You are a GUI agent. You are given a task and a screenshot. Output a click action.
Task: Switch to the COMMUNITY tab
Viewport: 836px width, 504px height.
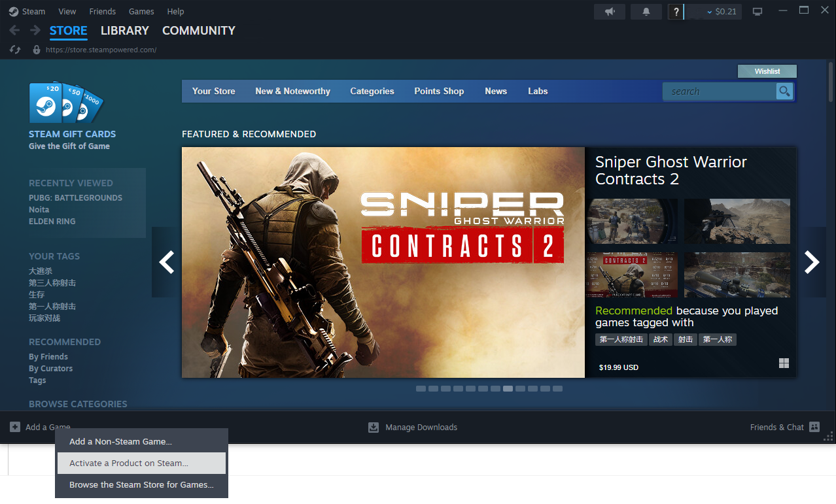pos(199,31)
